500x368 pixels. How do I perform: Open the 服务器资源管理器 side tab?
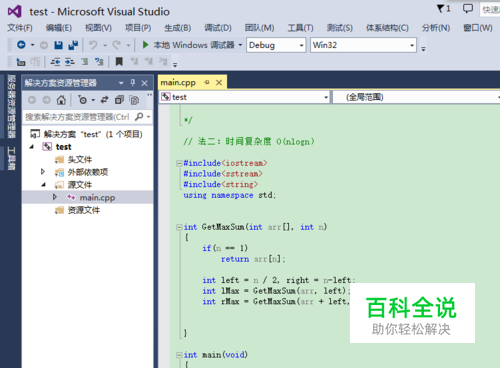[x=11, y=107]
